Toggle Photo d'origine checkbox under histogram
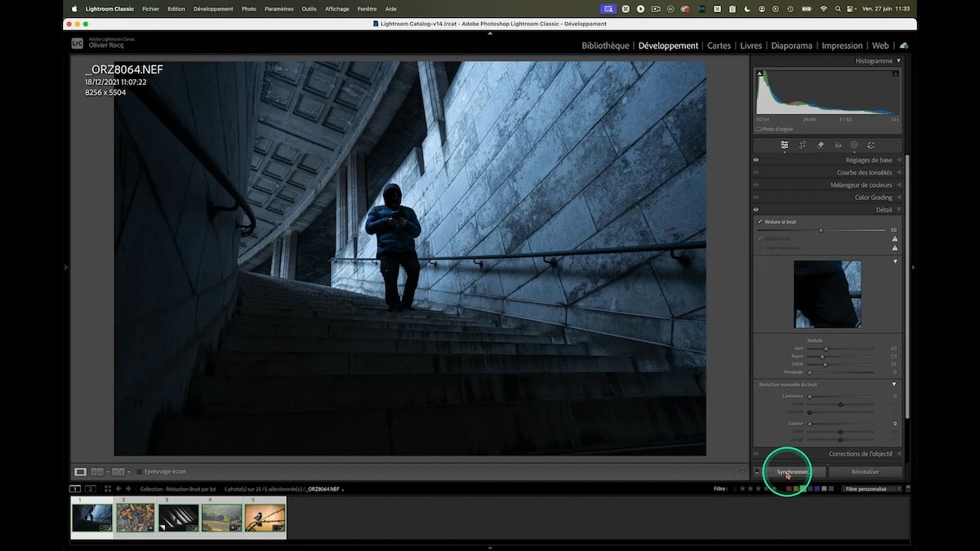 759,129
